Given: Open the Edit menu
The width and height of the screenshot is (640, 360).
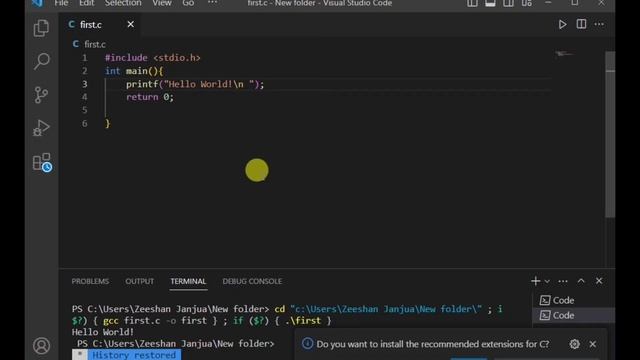Looking at the screenshot, I should tap(87, 3).
